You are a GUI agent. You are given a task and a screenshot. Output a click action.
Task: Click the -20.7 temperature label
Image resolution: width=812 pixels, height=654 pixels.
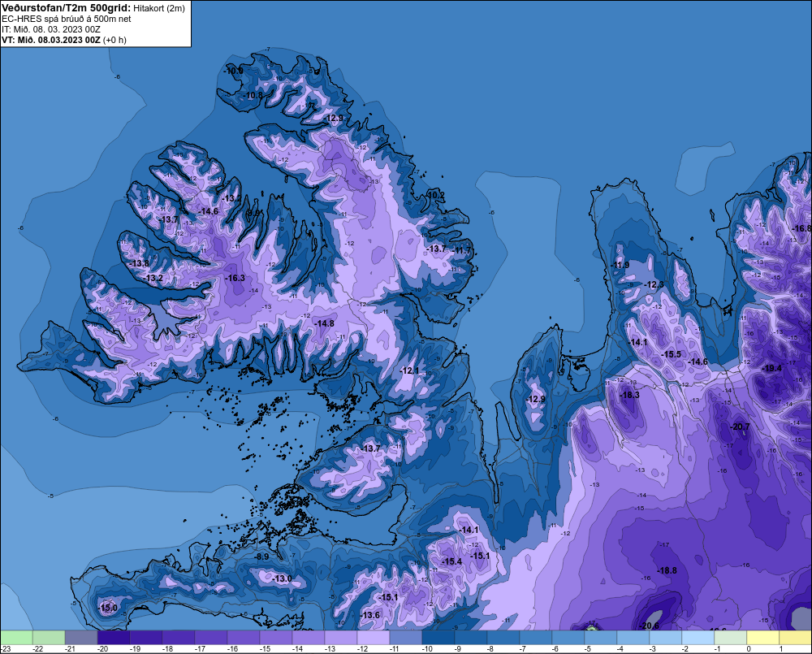tap(740, 427)
